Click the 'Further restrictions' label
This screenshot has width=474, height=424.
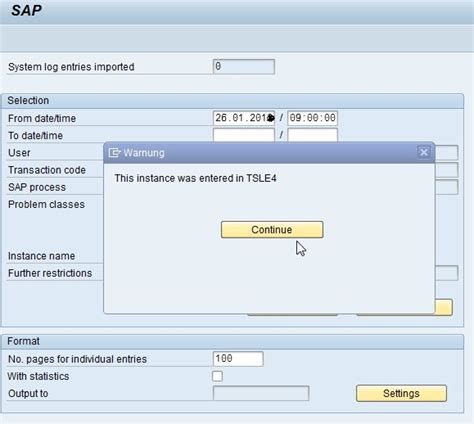click(x=50, y=273)
